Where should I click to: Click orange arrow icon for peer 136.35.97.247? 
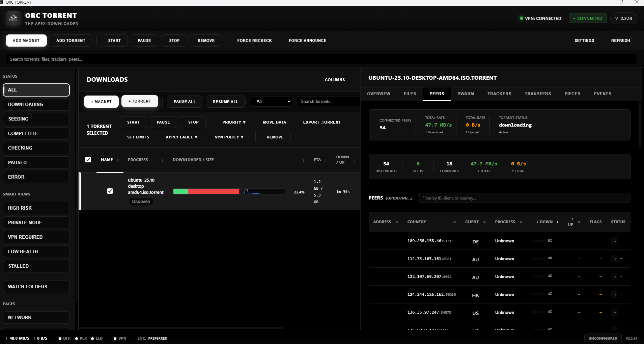(x=614, y=313)
